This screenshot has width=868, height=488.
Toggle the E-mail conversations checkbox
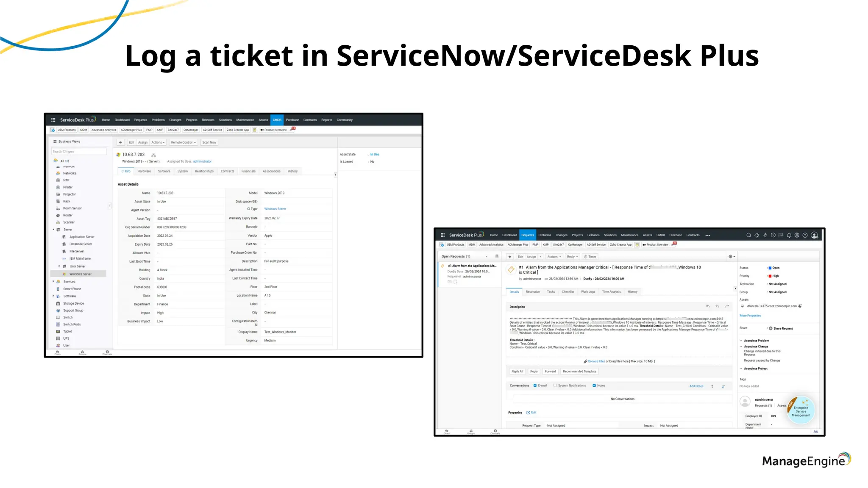tap(535, 385)
